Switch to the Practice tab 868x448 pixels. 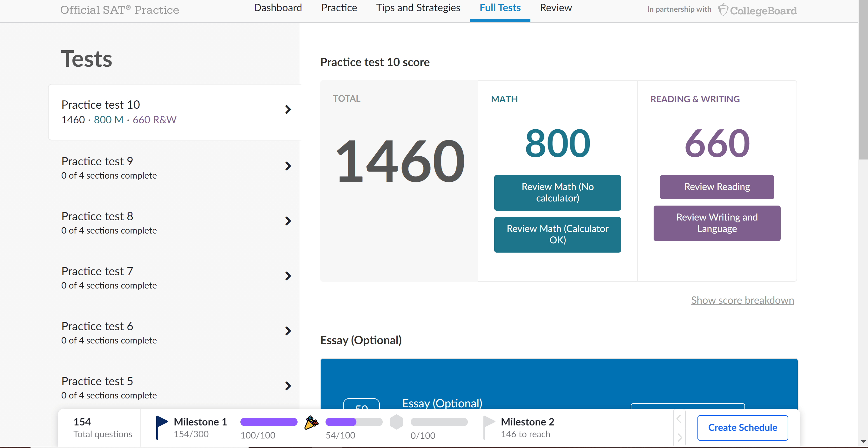[x=339, y=8]
